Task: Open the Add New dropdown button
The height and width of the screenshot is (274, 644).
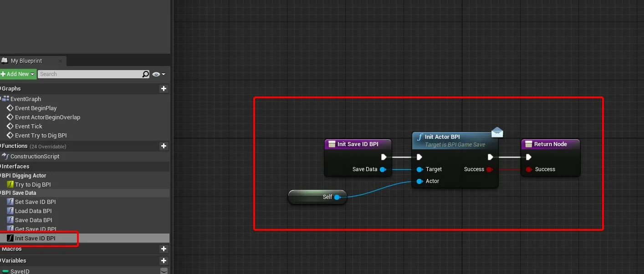Action: point(18,74)
